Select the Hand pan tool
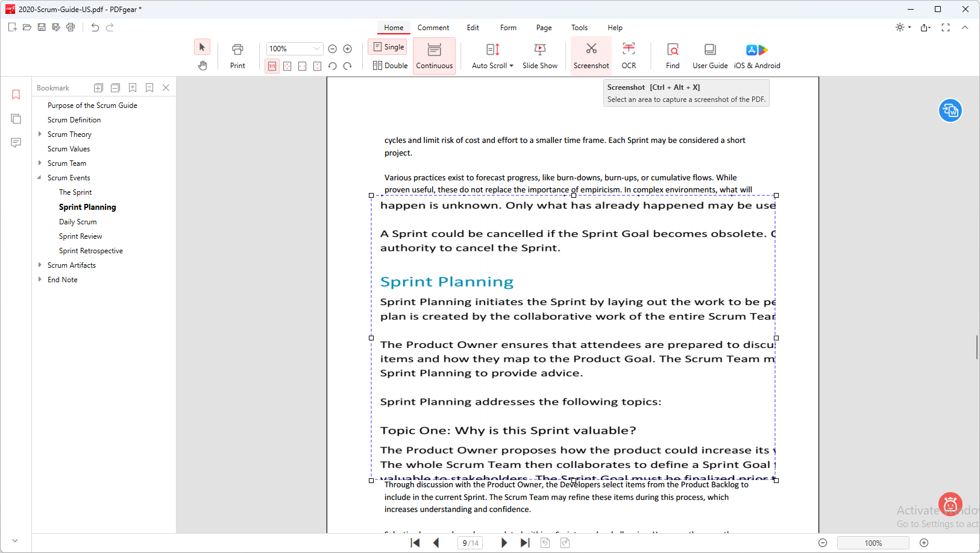Viewport: 980px width, 553px height. tap(202, 66)
